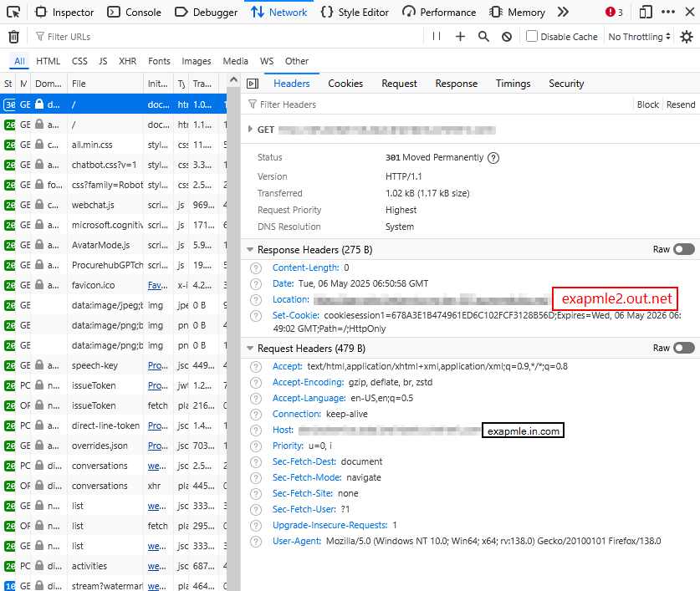Open help icon for Date header

point(256,284)
